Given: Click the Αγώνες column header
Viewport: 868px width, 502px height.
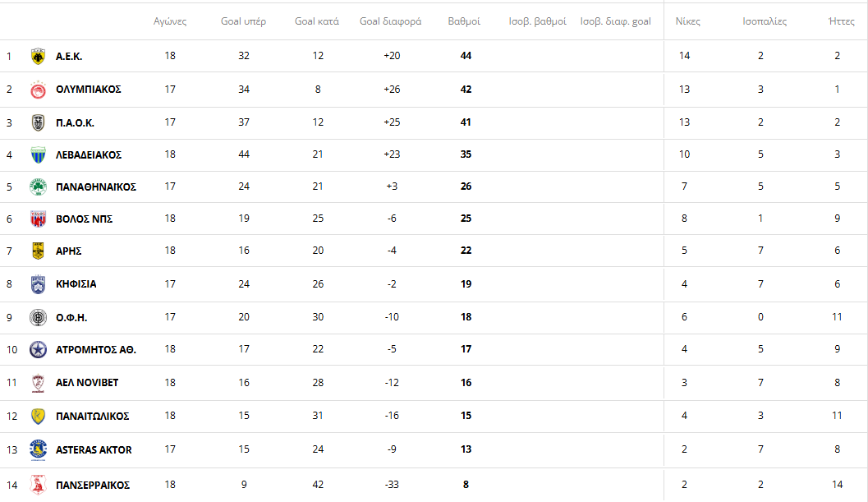Looking at the screenshot, I should [170, 21].
